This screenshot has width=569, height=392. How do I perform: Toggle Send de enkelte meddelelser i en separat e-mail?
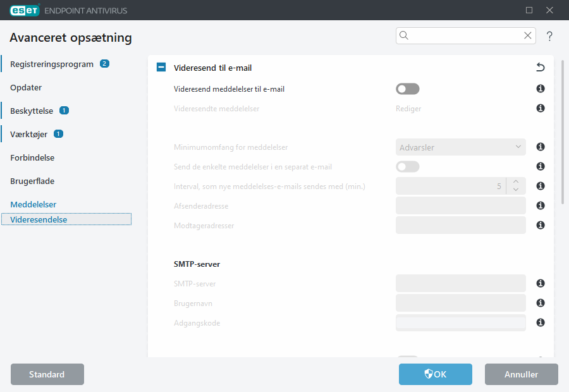point(408,167)
